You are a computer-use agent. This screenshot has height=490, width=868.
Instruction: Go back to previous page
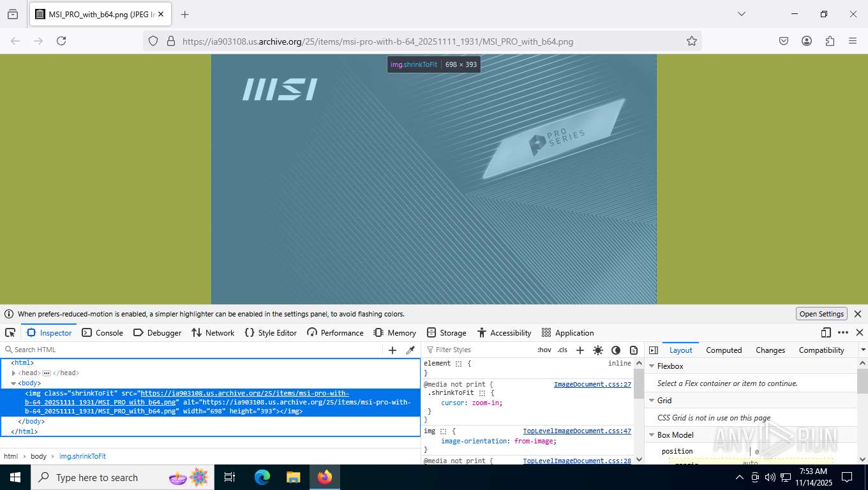[15, 41]
